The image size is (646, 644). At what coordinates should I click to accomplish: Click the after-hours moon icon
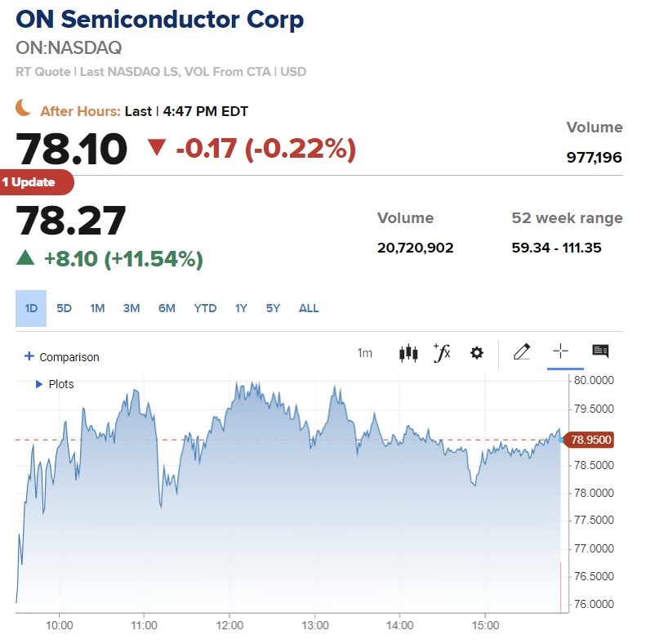coord(24,109)
